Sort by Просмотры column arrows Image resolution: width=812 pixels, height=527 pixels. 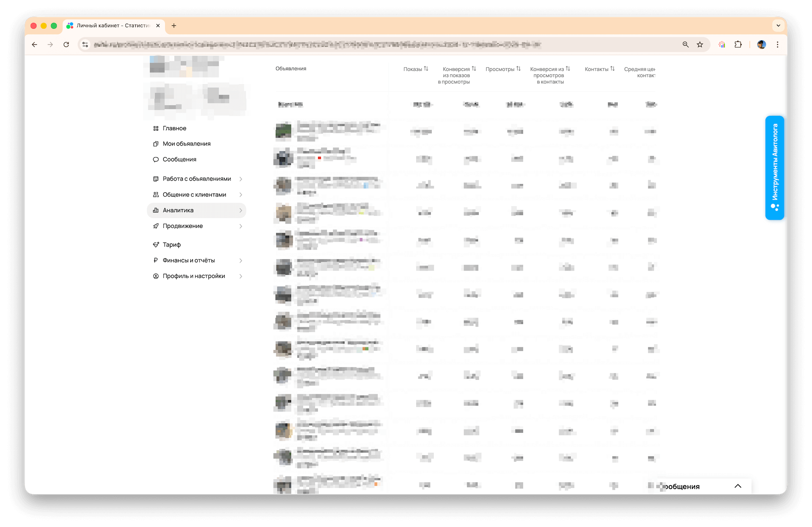(x=518, y=69)
